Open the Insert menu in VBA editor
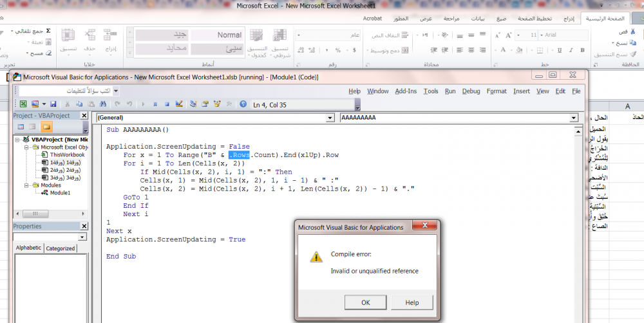This screenshot has height=323, width=644. [522, 91]
